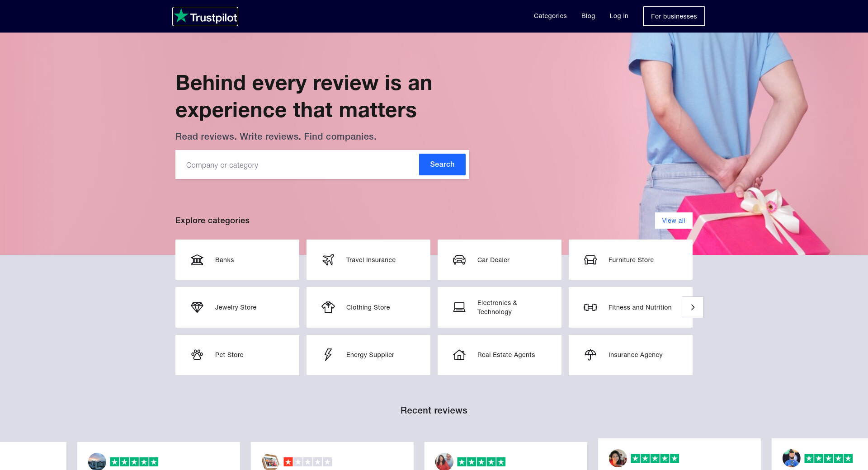
Task: Click the Jewelry Store diamond icon
Action: (x=197, y=307)
